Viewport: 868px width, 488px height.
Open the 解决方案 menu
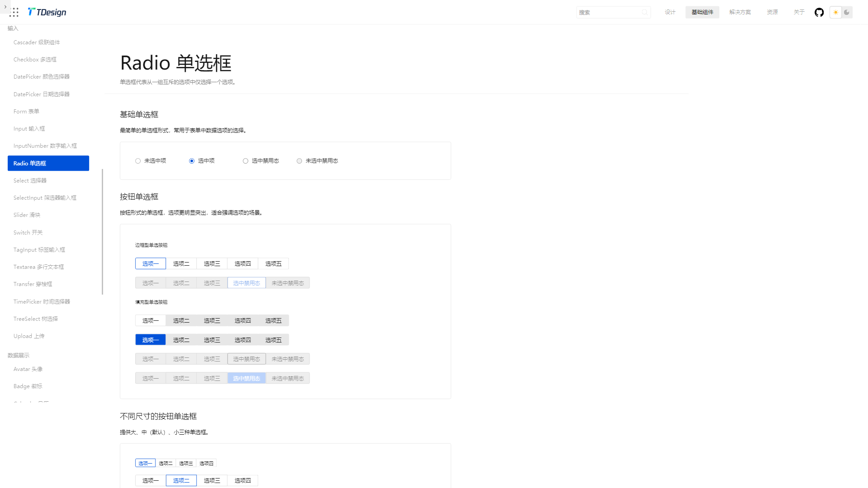pyautogui.click(x=740, y=12)
